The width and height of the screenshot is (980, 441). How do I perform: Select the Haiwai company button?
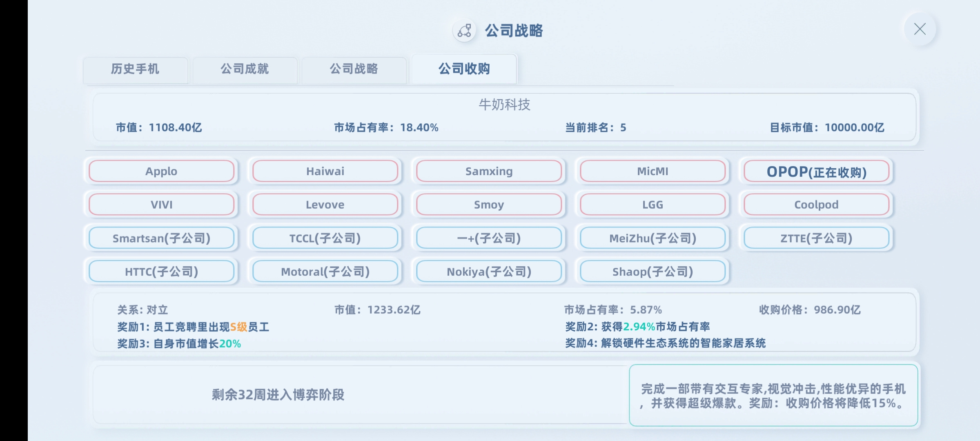(325, 171)
